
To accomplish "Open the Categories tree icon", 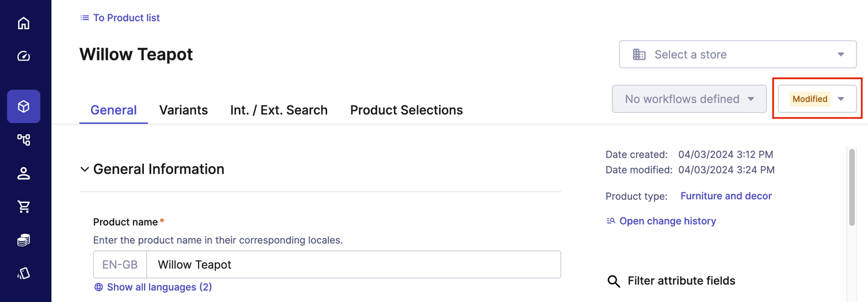I will coord(24,139).
